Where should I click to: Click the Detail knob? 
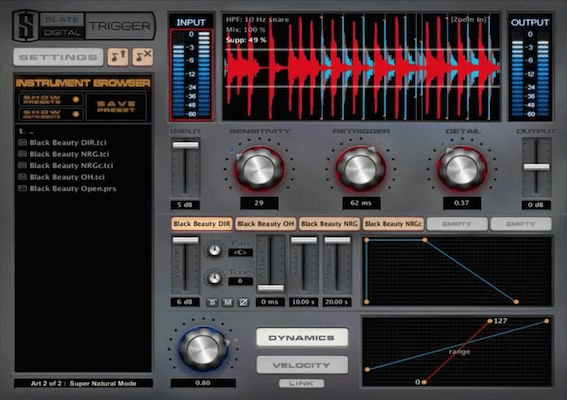[x=462, y=169]
